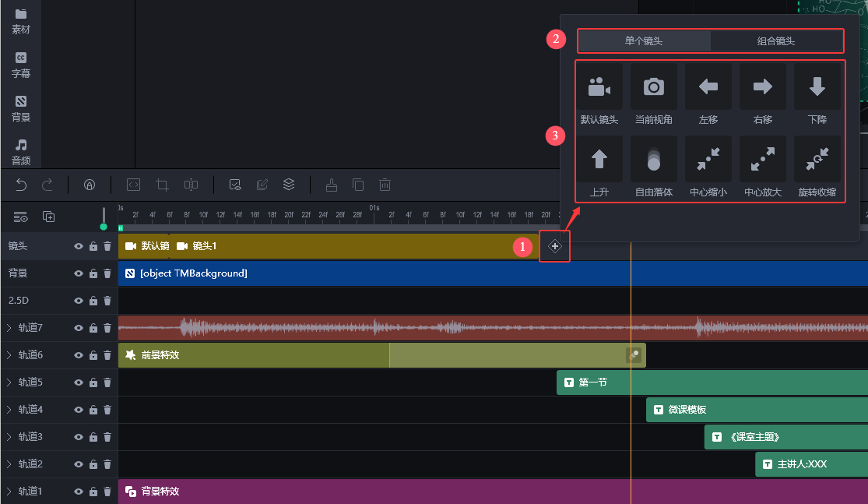
Task: Click the undo arrow in toolbar
Action: [x=21, y=185]
